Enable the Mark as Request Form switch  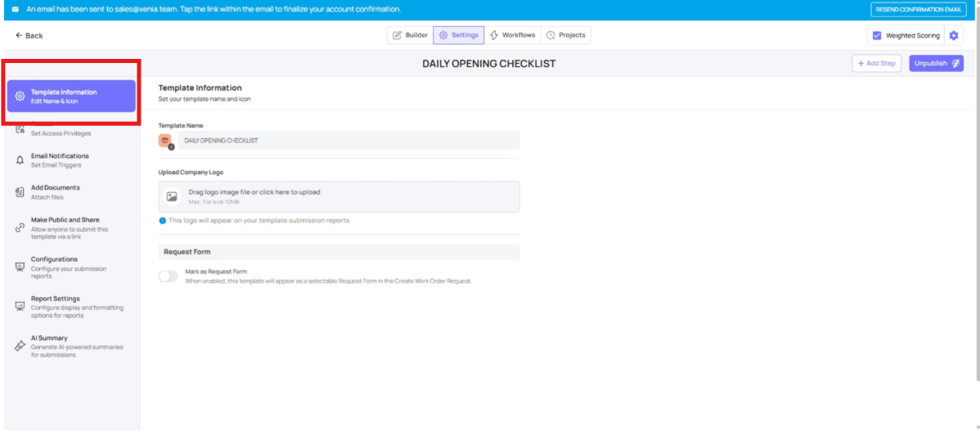(168, 277)
